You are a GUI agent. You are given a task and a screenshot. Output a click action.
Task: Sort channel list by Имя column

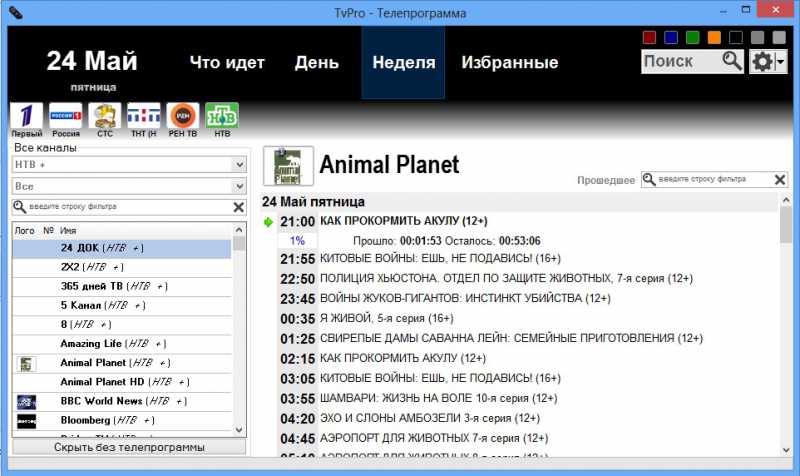[x=68, y=231]
